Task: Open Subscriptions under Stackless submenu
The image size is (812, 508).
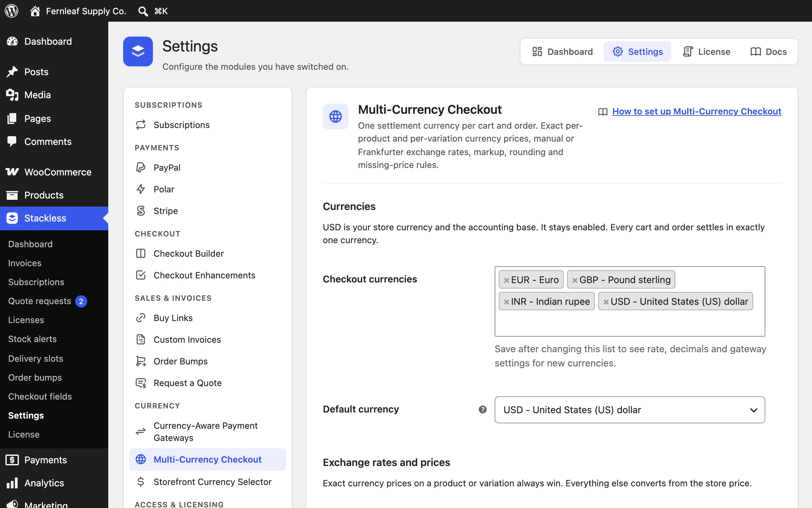Action: point(36,282)
